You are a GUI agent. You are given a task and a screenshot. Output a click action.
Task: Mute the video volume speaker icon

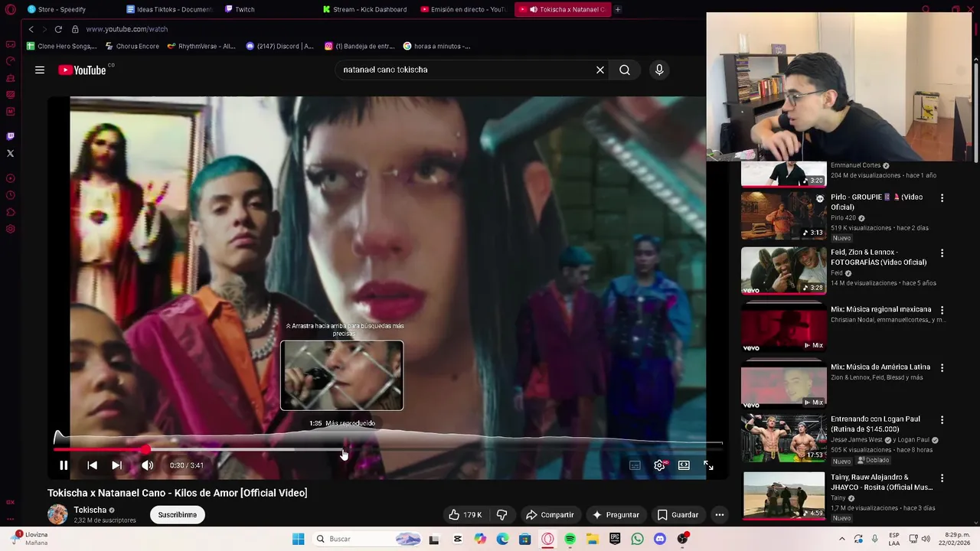(x=147, y=465)
